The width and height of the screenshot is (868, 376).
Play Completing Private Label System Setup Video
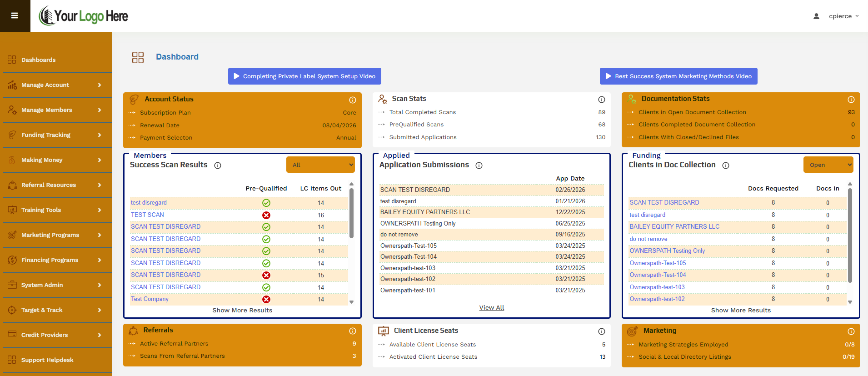[304, 76]
